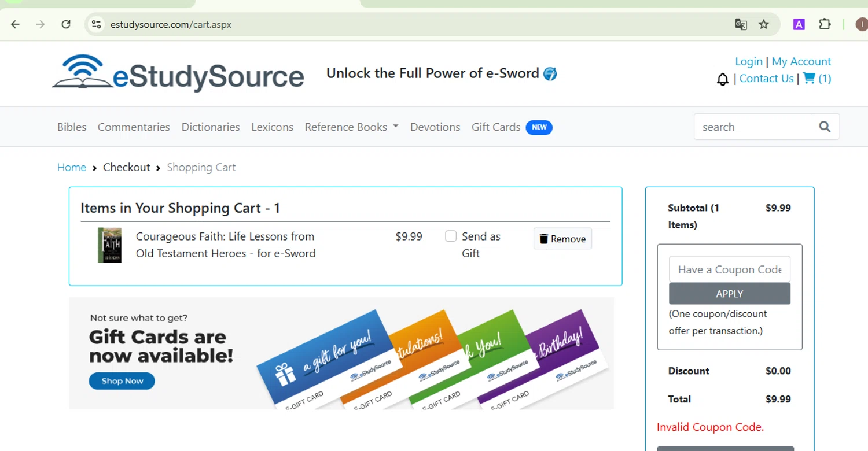Screen dimensions: 868x451
Task: Focus the Have a Coupon Code field
Action: pyautogui.click(x=730, y=269)
